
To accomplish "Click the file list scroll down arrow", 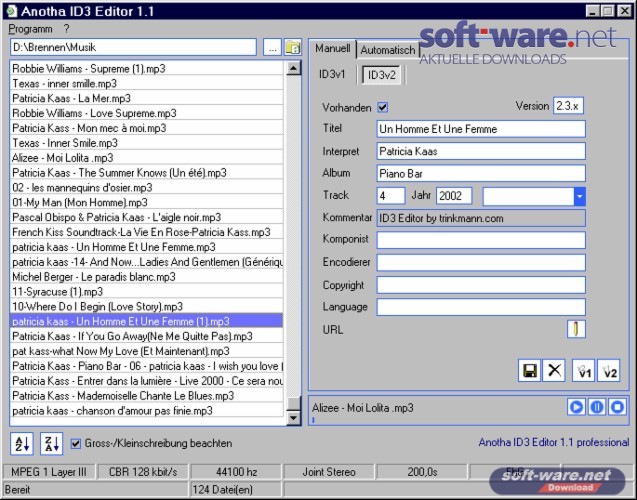I will click(293, 418).
